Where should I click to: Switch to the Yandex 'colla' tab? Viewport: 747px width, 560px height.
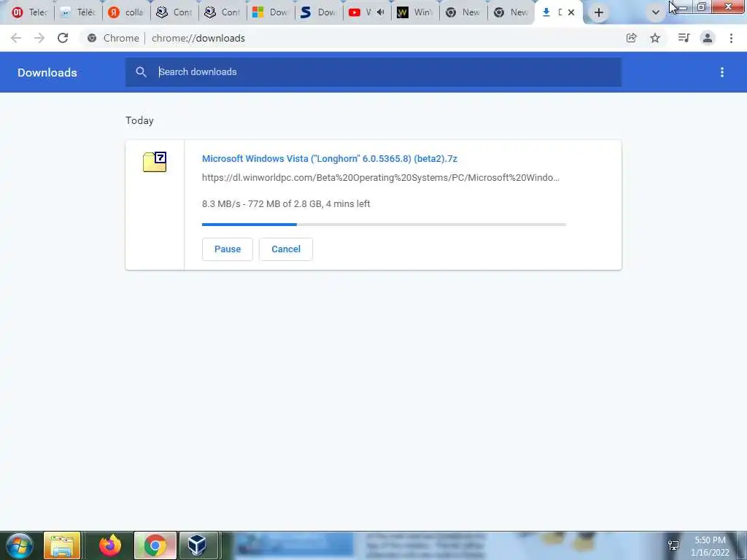point(125,12)
